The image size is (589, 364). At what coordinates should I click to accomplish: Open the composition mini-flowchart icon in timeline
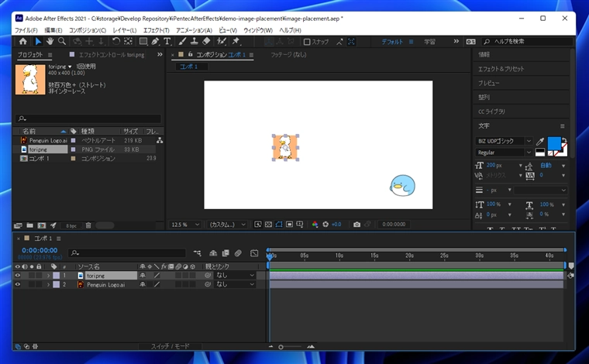(197, 253)
